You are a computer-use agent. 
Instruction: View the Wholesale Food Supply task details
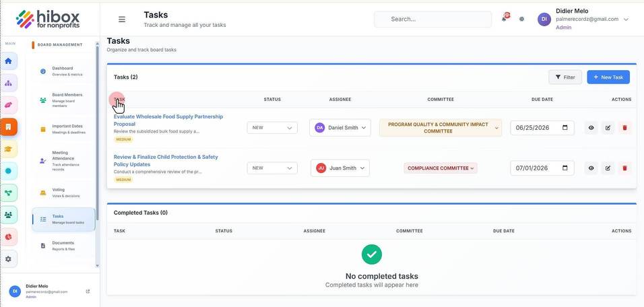coord(591,128)
